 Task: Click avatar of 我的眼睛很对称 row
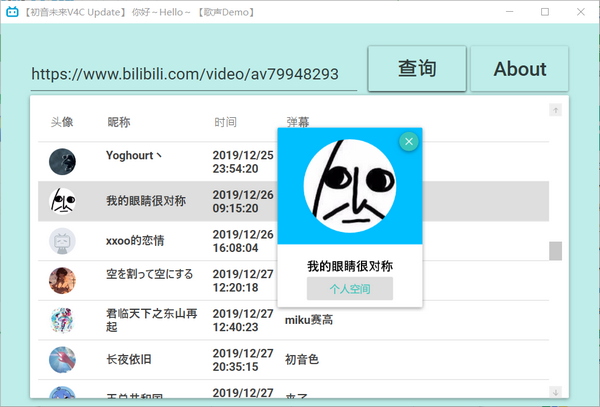(62, 201)
